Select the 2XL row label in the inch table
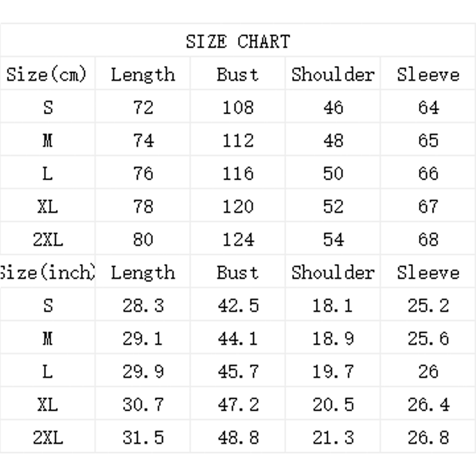 click(48, 438)
